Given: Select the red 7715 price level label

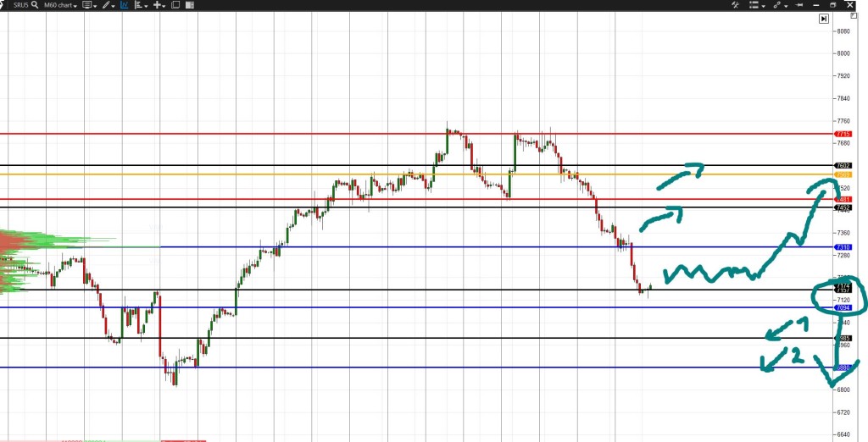Looking at the screenshot, I should [843, 134].
